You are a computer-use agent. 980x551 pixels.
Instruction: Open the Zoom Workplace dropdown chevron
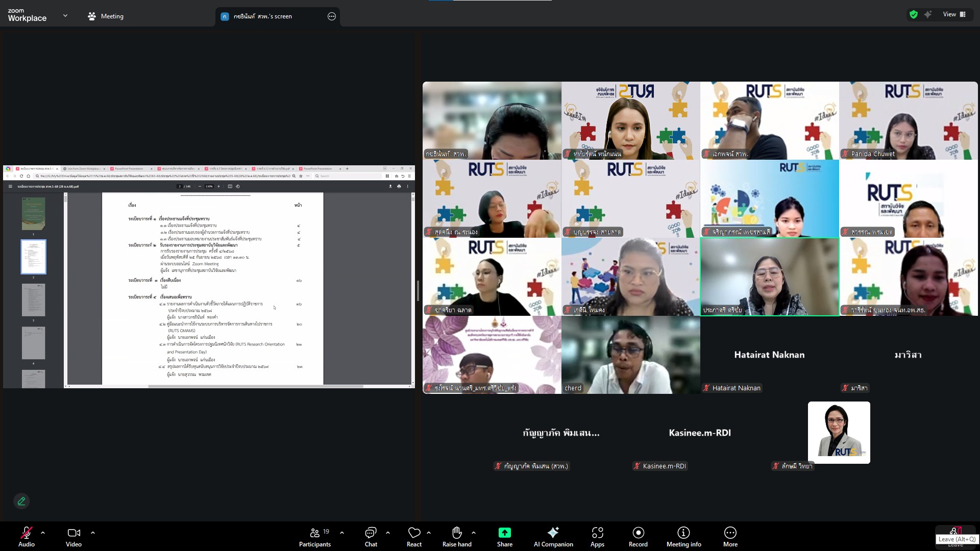coord(65,16)
